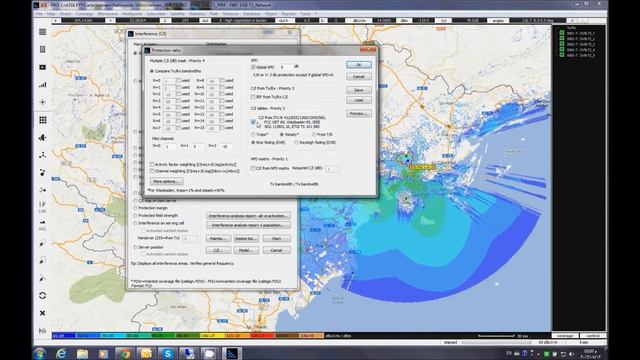
Task: Toggle C/I from NFD matrix checkbox
Action: pyautogui.click(x=253, y=168)
